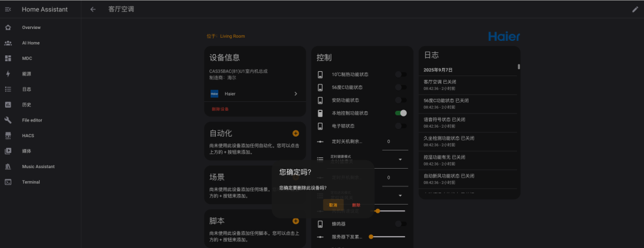644x248 pixels.
Task: Select 历史 in the sidebar
Action: (x=26, y=105)
